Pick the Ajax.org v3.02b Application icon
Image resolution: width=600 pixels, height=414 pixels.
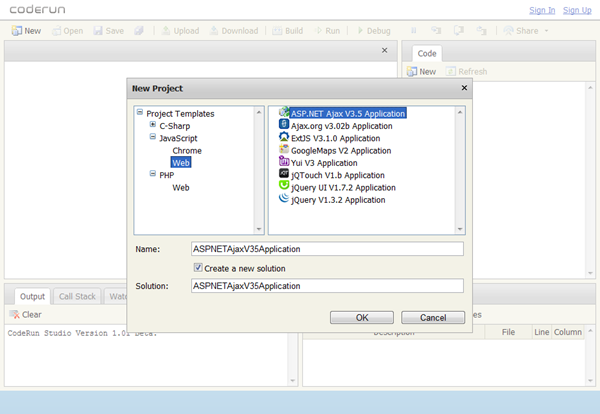283,125
